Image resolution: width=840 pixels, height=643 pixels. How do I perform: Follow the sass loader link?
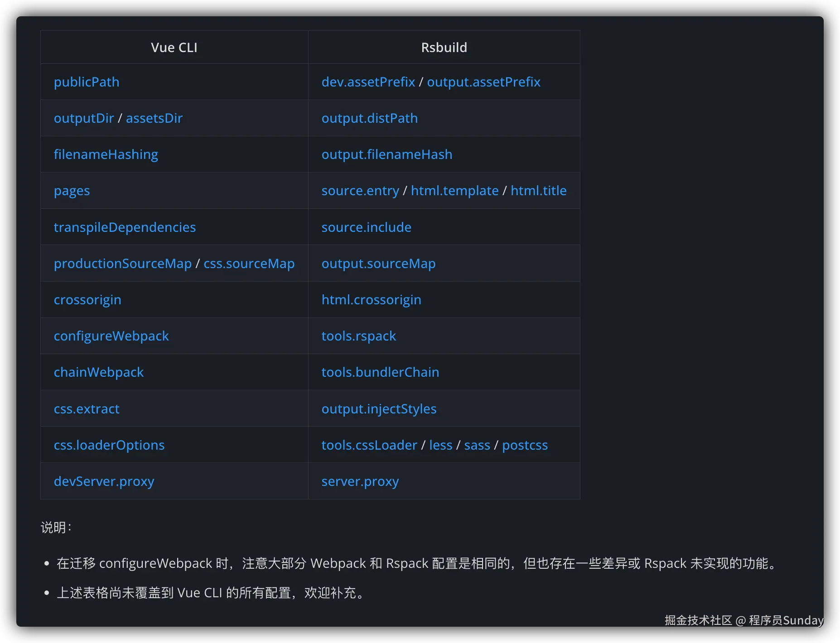(477, 445)
